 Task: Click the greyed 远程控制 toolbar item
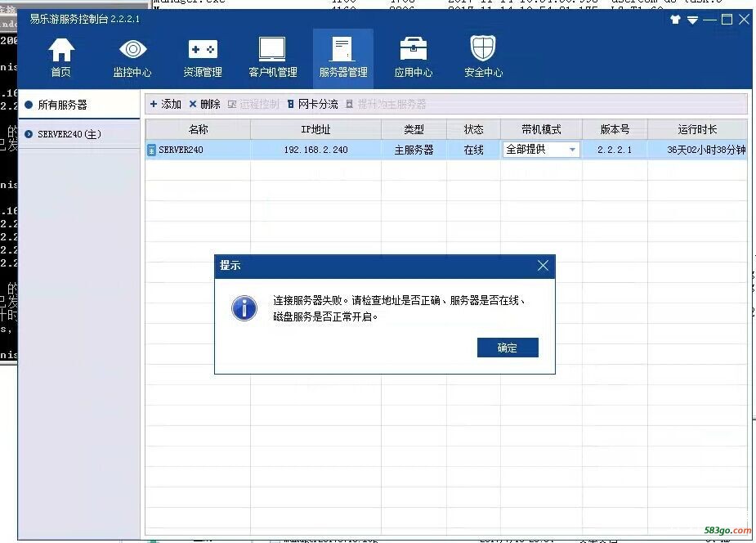[253, 104]
